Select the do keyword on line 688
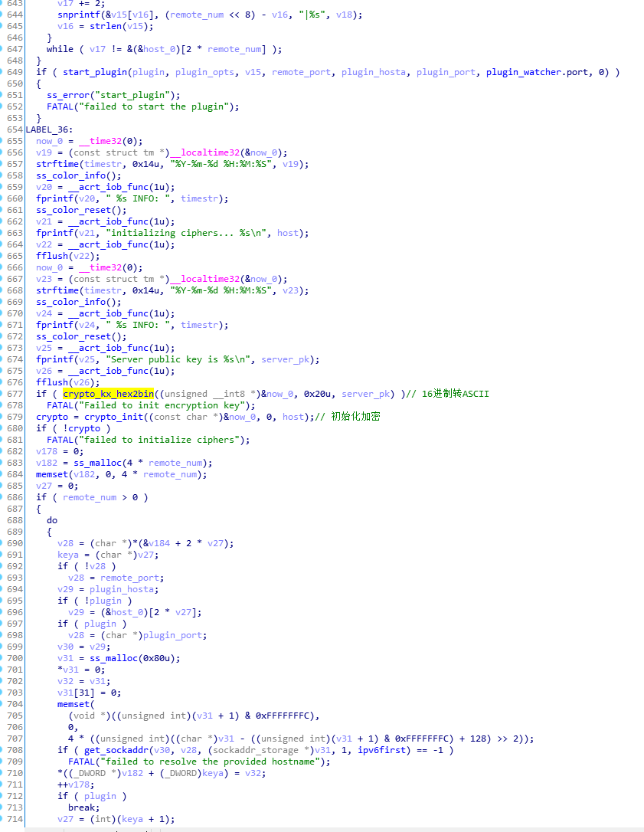Viewport: 644px width, 832px height. (52, 520)
